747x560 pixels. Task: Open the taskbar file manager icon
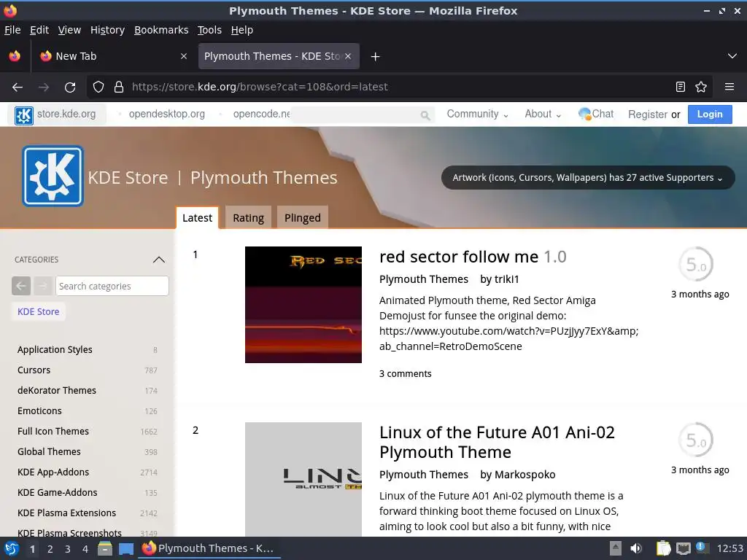coord(105,548)
